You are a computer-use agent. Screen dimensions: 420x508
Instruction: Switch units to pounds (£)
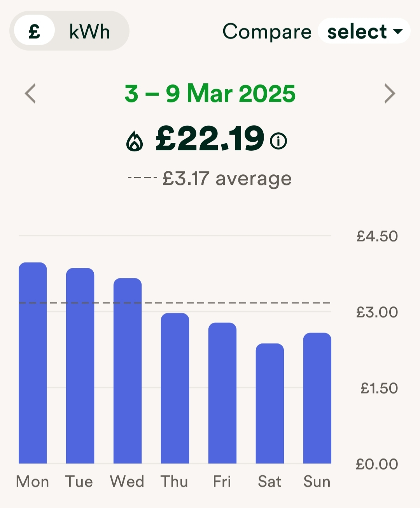click(x=34, y=30)
